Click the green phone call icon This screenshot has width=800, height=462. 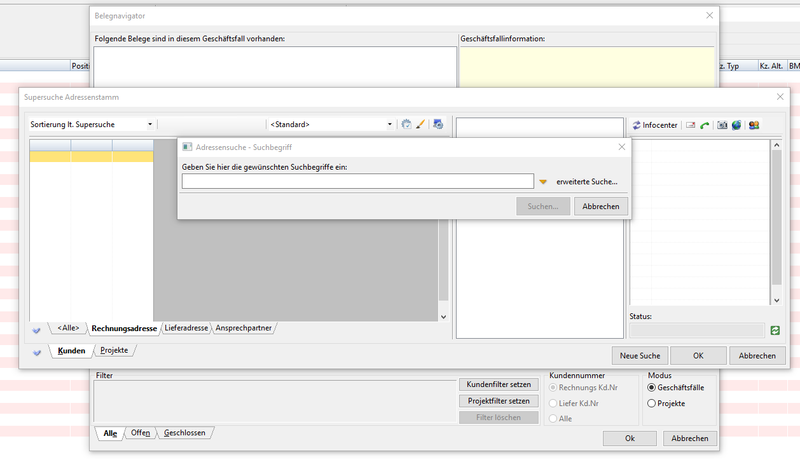click(x=705, y=125)
